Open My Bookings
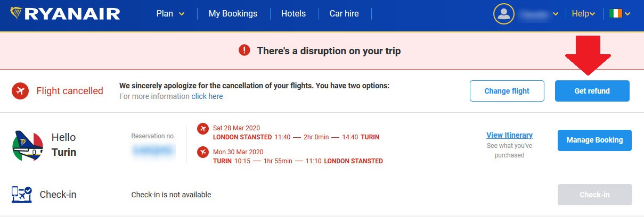 pos(233,14)
